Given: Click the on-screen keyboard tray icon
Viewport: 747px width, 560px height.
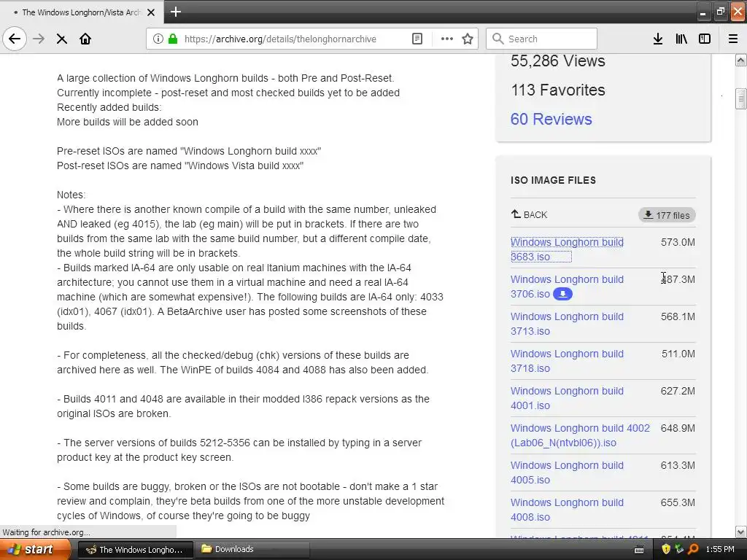Looking at the screenshot, I should pyautogui.click(x=639, y=550).
